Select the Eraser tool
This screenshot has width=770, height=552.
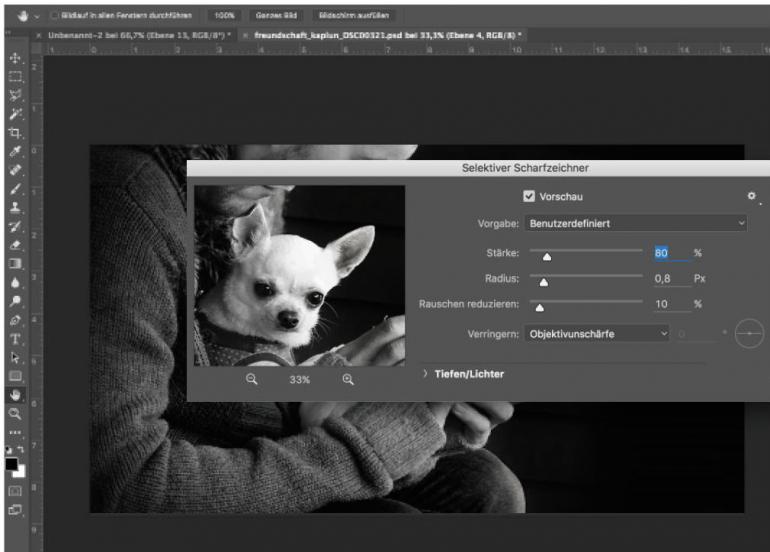pos(15,245)
